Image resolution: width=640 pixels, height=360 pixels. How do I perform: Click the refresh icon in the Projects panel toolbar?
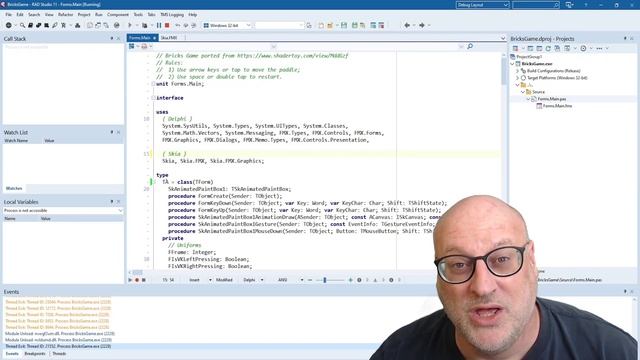548,48
